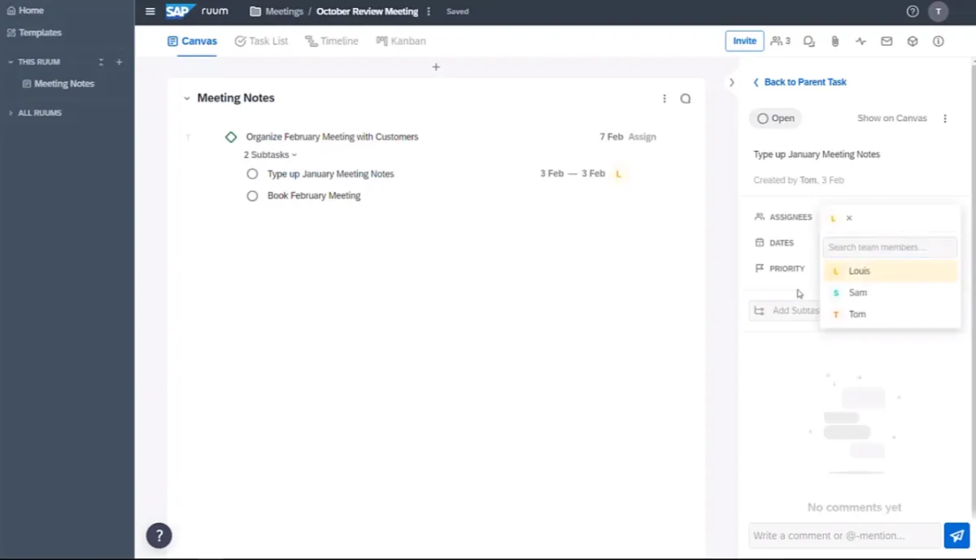Image resolution: width=976 pixels, height=560 pixels.
Task: Open the top bar help question mark
Action: (913, 11)
